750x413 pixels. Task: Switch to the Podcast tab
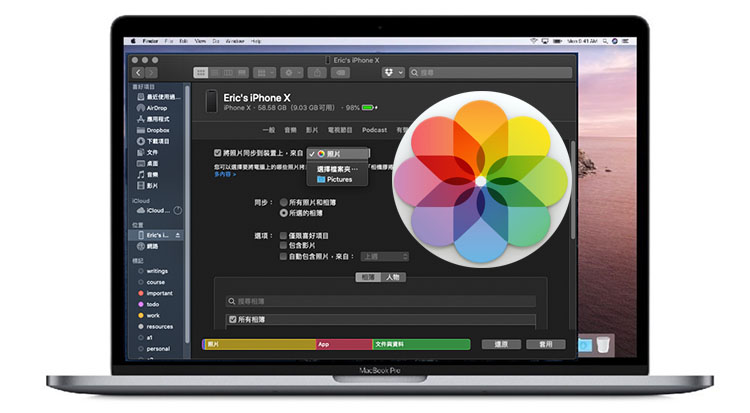(375, 130)
